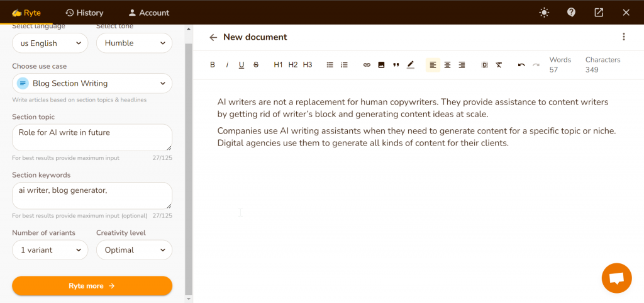The height and width of the screenshot is (303, 644).
Task: Center align the text
Action: 447,65
